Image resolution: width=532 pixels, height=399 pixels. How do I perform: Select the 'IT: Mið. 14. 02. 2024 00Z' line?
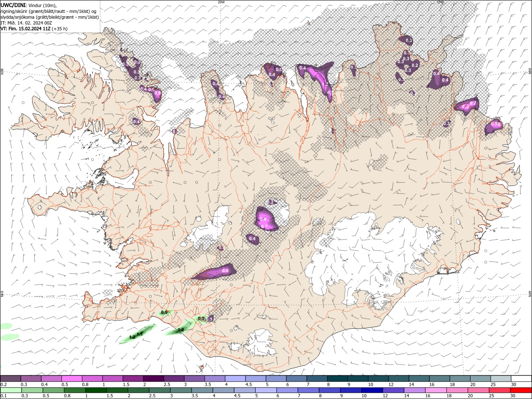[x=26, y=23]
